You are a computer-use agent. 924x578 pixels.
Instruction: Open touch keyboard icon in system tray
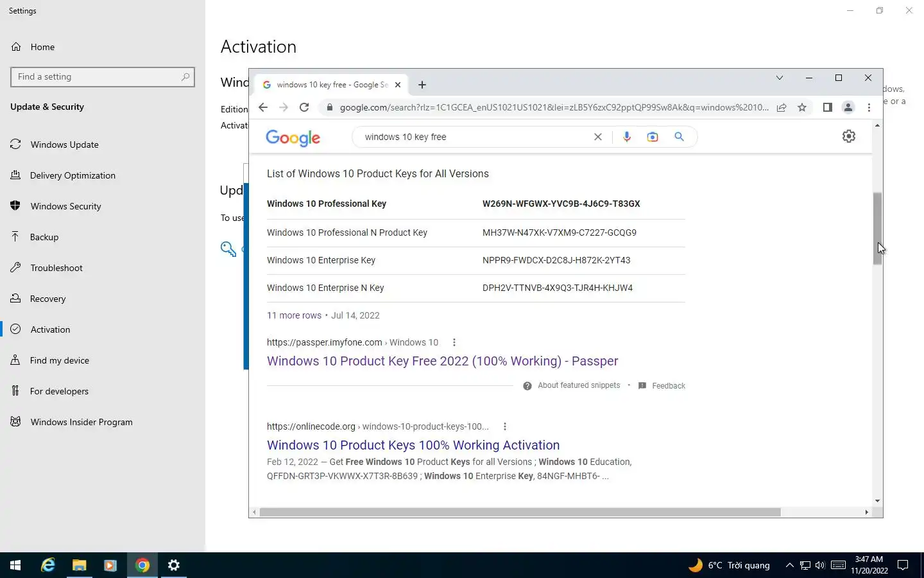(x=838, y=565)
